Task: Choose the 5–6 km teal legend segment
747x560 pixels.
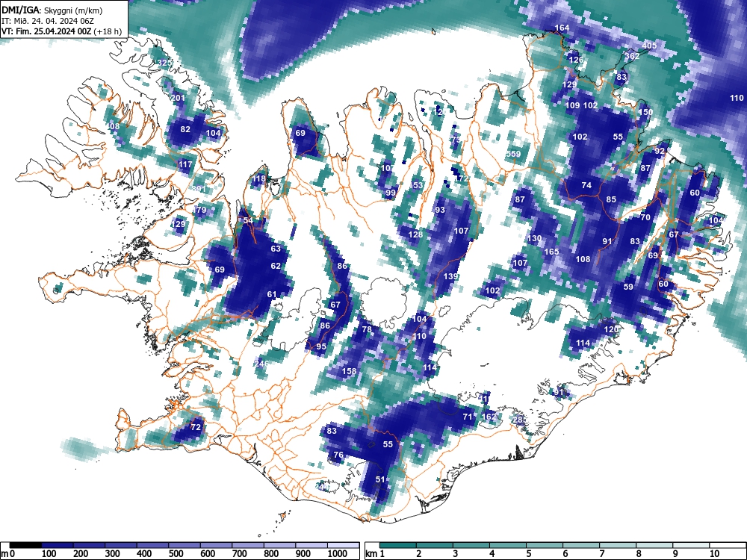Action: coord(545,545)
